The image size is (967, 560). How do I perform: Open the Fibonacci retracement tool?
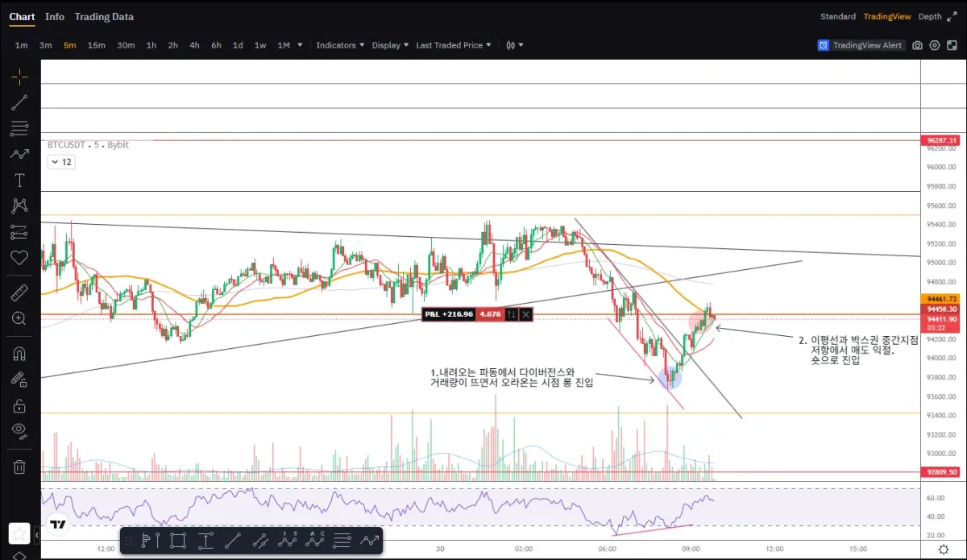pyautogui.click(x=19, y=128)
